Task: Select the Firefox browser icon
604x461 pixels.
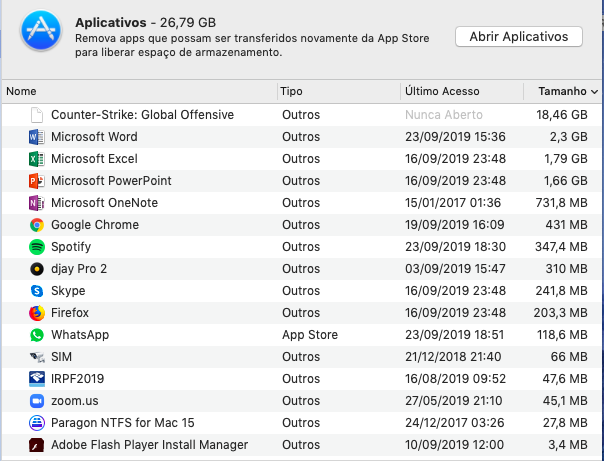Action: 37,313
